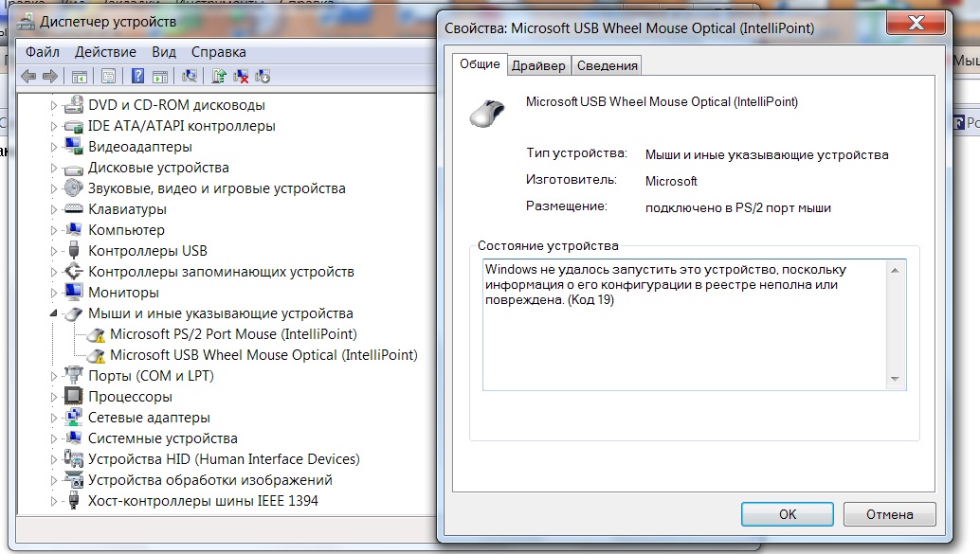Click the Контроллеры USB plug icon
Viewport: 980px width, 554px height.
(74, 250)
